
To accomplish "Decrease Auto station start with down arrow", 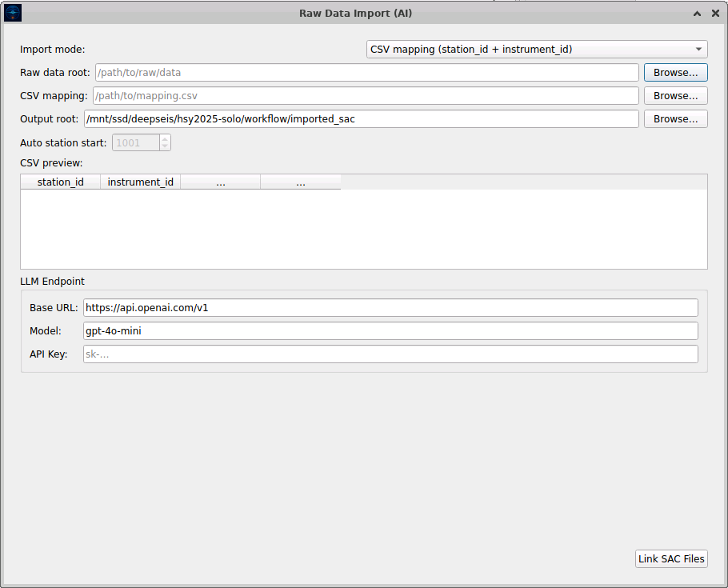I will pos(165,146).
